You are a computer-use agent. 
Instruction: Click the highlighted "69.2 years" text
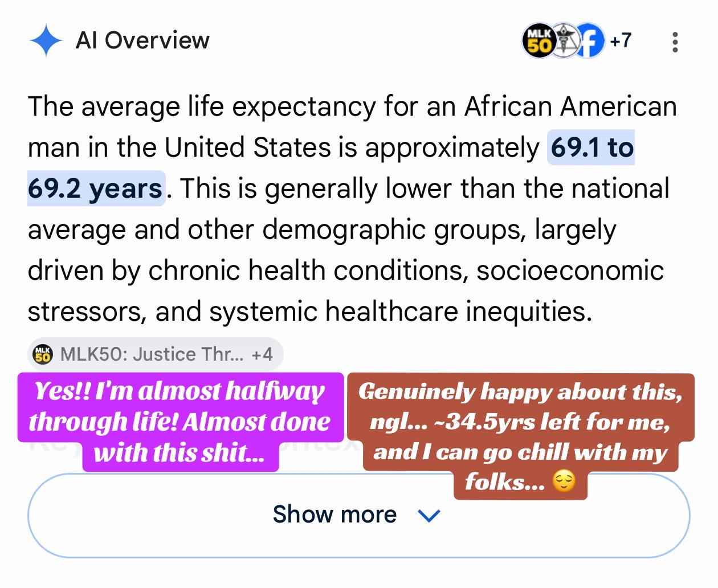96,189
